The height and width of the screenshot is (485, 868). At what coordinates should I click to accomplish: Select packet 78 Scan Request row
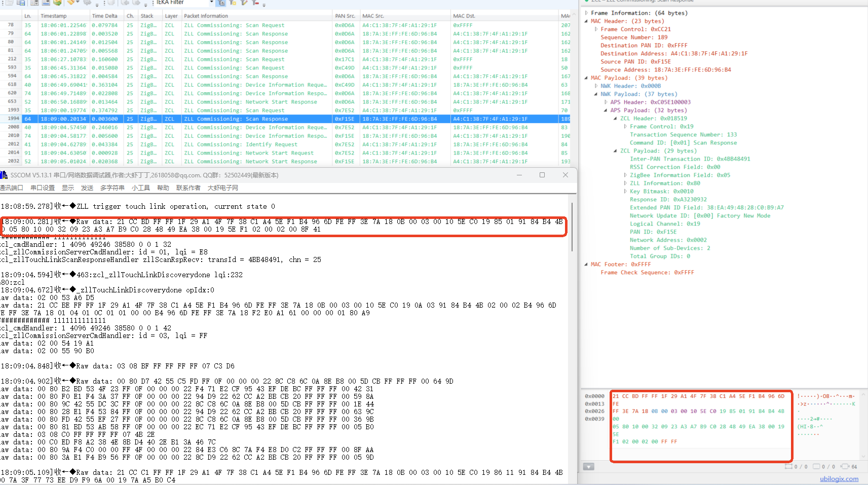(285, 25)
